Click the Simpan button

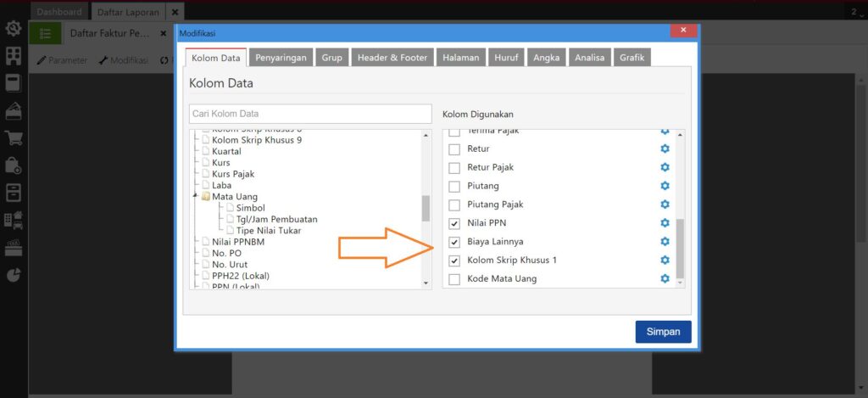[663, 332]
